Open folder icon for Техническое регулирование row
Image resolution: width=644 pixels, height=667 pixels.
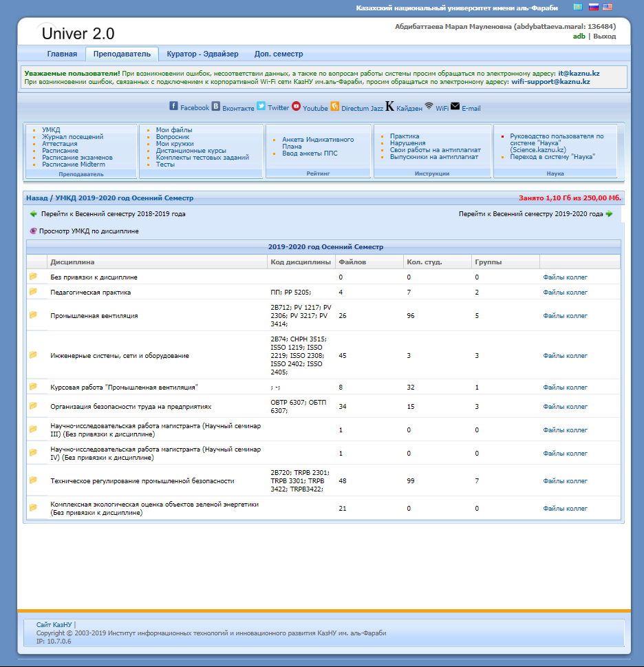(x=33, y=480)
